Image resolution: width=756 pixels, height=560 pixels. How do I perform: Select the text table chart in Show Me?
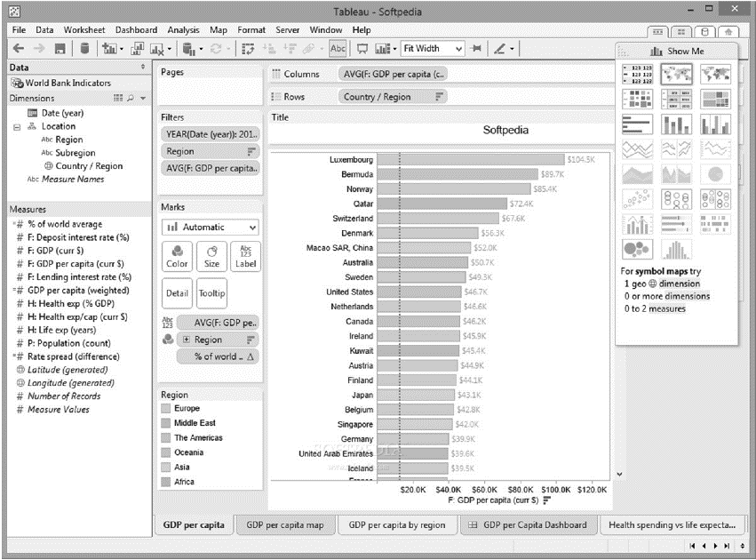pyautogui.click(x=637, y=74)
